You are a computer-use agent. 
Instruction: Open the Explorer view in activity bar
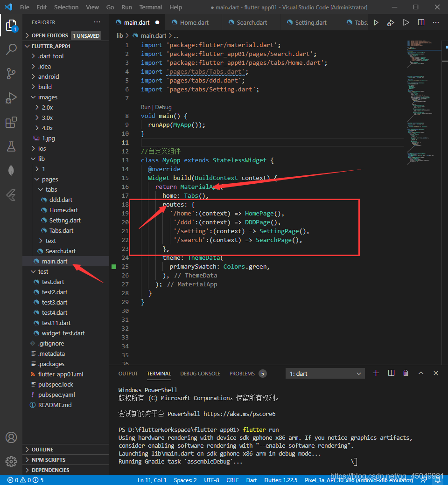pyautogui.click(x=11, y=25)
